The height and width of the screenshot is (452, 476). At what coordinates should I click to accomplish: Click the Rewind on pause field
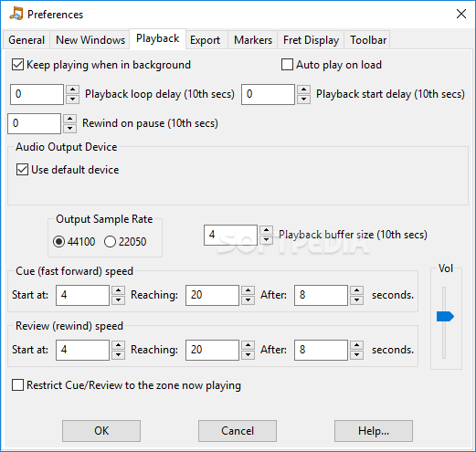tap(34, 123)
